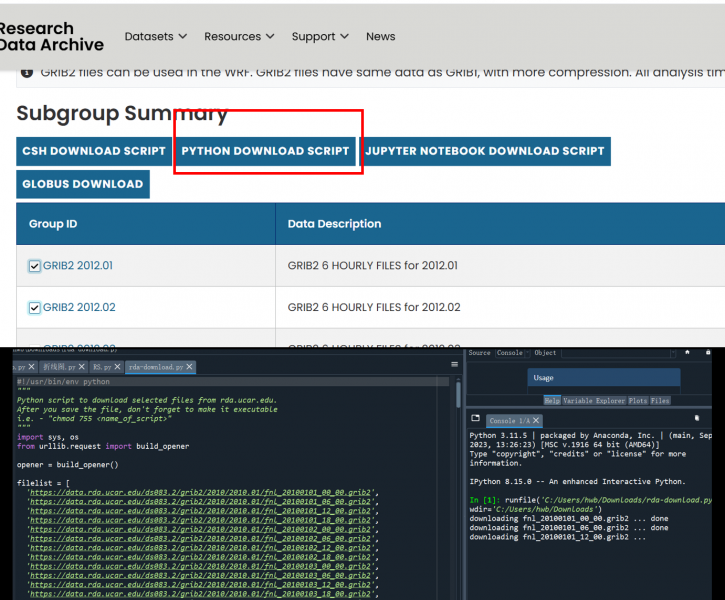
Task: Click the Python Download Script button
Action: tap(265, 151)
